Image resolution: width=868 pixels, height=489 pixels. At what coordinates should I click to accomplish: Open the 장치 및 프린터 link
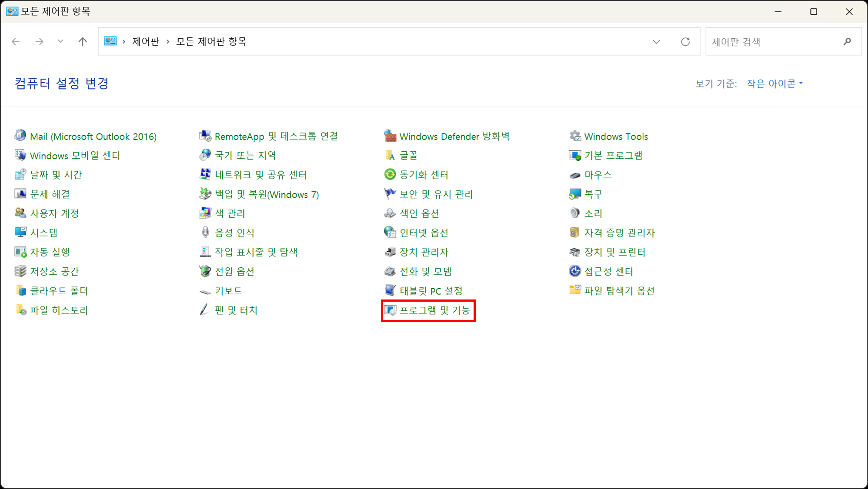point(614,252)
